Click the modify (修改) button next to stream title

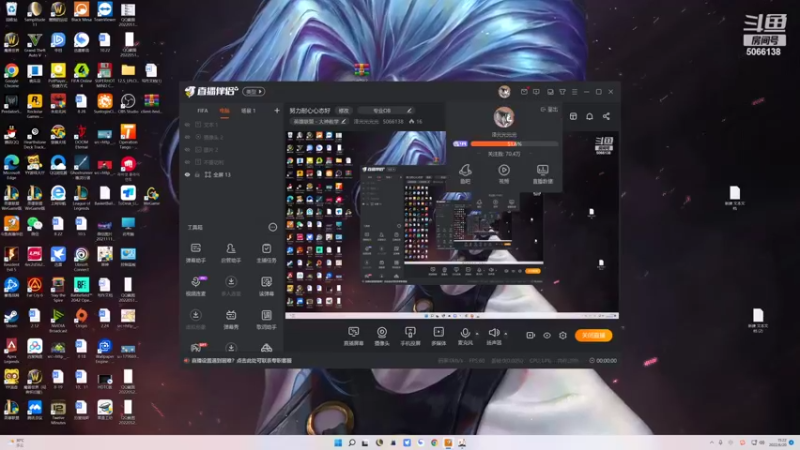344,110
